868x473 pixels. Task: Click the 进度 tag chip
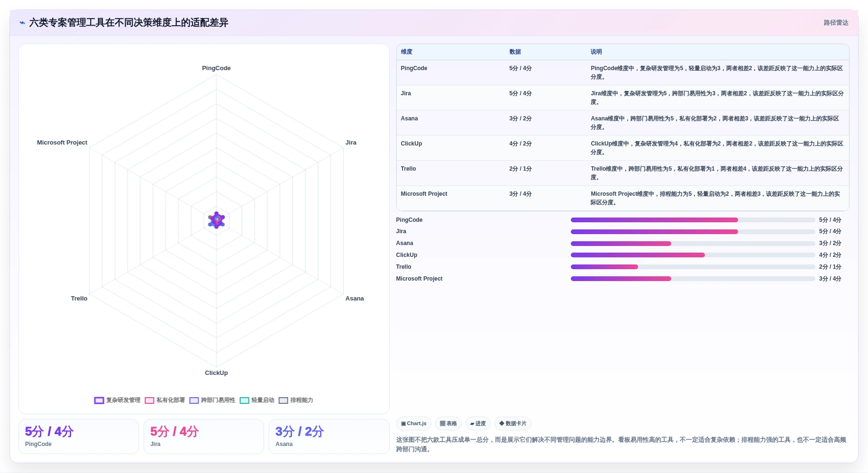[x=478, y=423]
